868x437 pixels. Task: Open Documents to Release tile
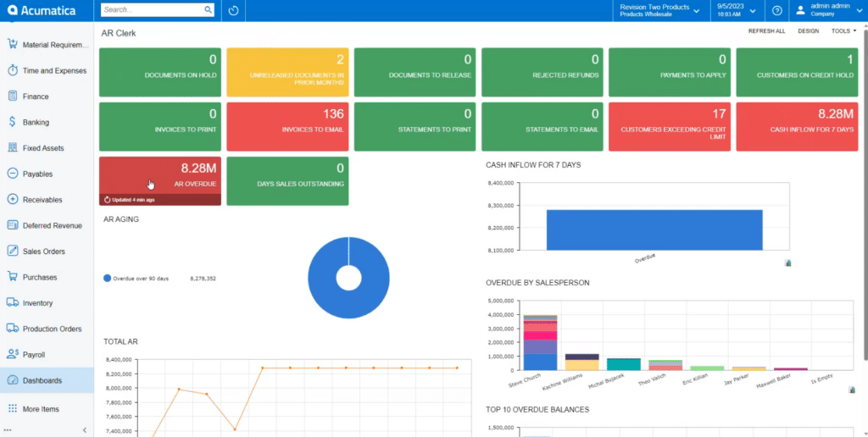pyautogui.click(x=415, y=73)
